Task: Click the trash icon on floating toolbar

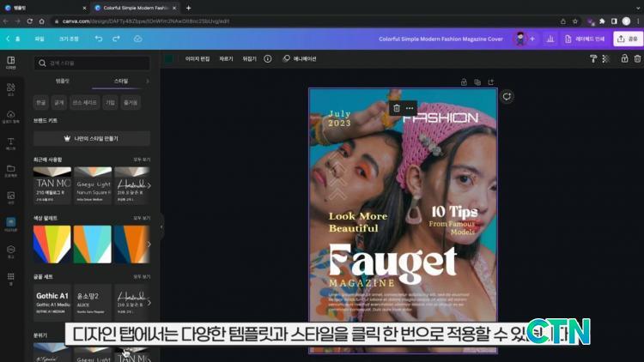Action: 396,109
